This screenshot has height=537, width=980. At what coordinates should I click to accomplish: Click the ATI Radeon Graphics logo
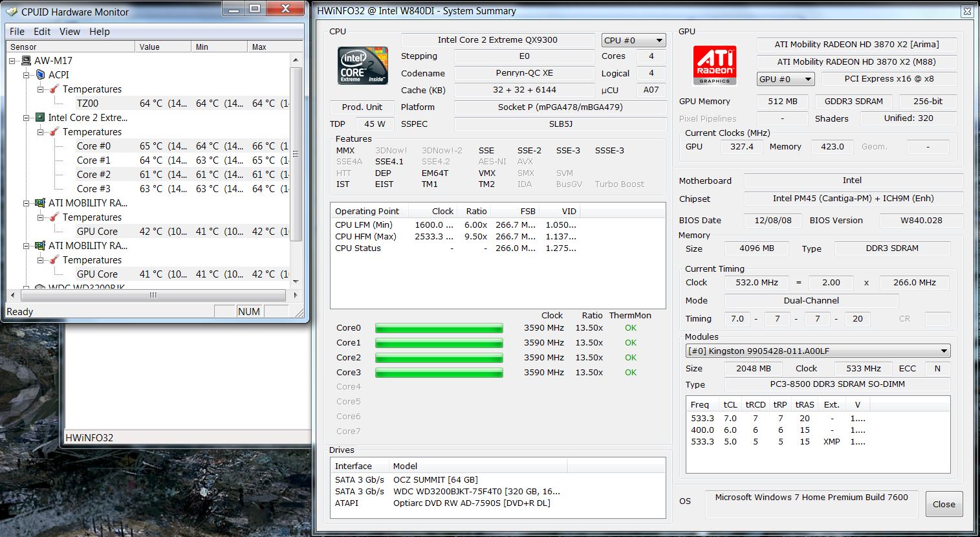click(714, 65)
